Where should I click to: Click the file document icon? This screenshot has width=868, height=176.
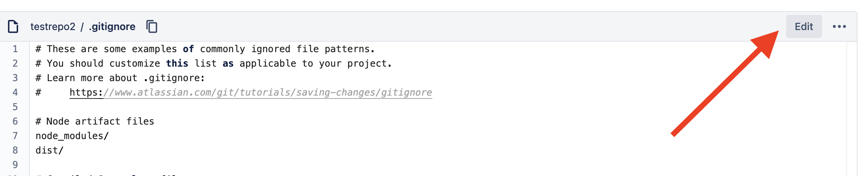point(13,26)
